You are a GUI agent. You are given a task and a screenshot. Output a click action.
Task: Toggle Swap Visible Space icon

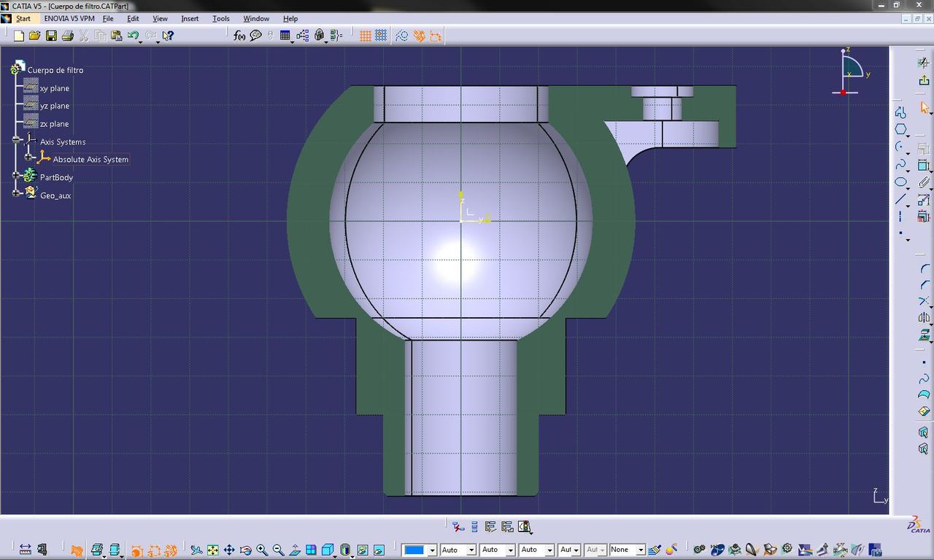tap(378, 550)
